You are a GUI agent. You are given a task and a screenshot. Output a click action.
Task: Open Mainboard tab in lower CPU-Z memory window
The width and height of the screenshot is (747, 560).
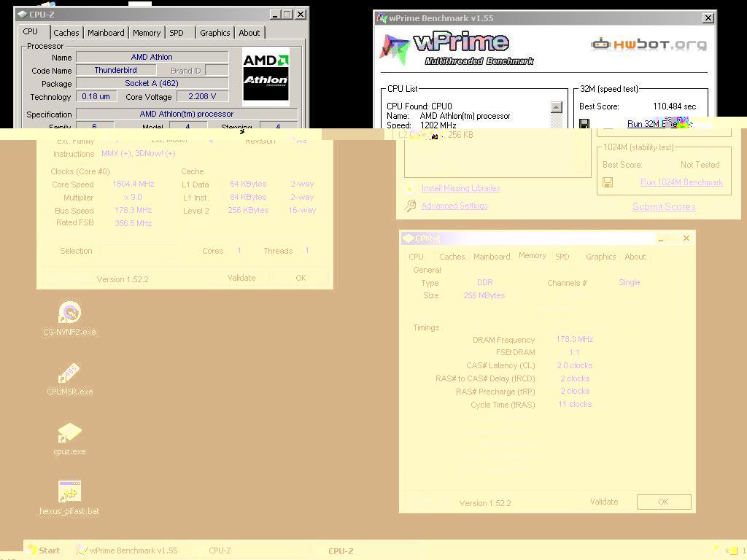492,257
